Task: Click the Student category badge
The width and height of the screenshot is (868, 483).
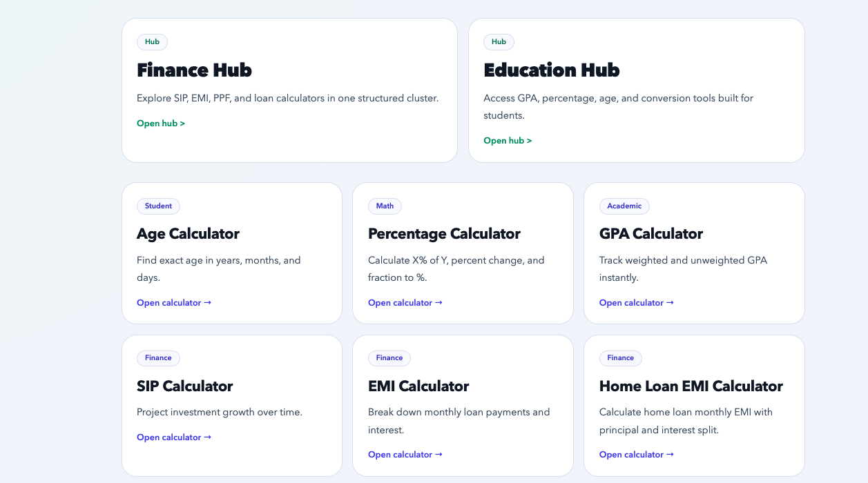Action: click(158, 206)
